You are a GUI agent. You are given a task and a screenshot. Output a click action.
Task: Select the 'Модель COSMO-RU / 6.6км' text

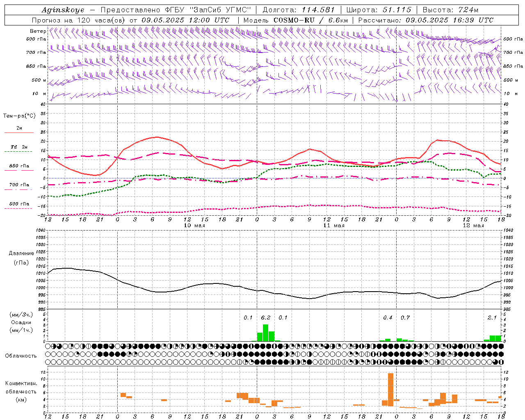click(x=296, y=20)
